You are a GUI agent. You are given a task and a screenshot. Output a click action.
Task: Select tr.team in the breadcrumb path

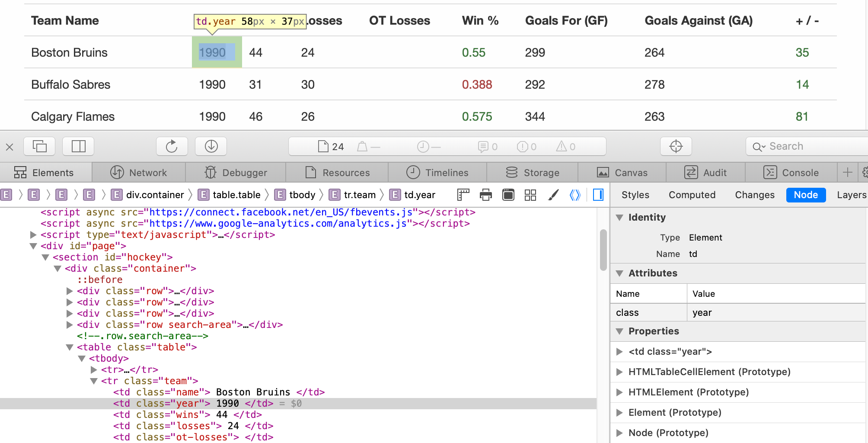point(353,195)
